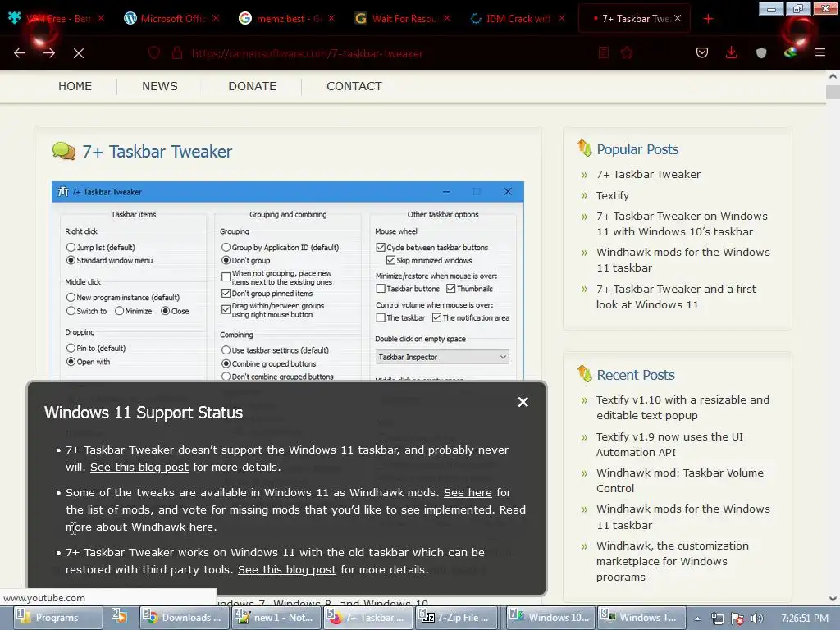This screenshot has height=630, width=840.
Task: Open popular post Windhawk mods for Windows 11 taskbar
Action: [683, 260]
